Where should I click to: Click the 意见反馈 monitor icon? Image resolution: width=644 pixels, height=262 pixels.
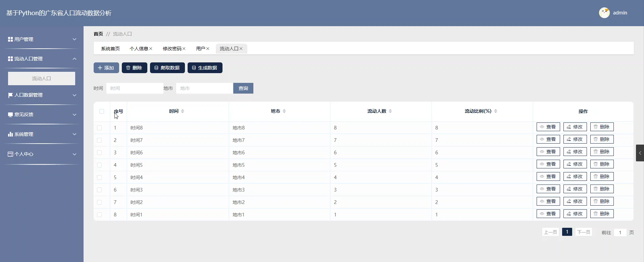[10, 115]
